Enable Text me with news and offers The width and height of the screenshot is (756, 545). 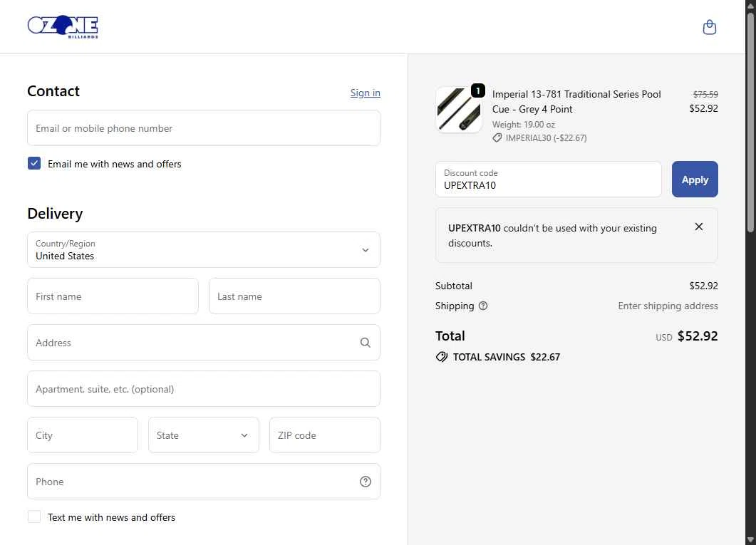tap(34, 517)
